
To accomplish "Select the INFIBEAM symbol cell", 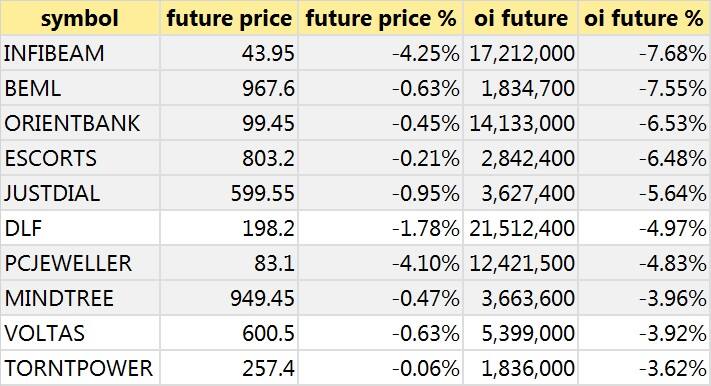I will 80,53.
